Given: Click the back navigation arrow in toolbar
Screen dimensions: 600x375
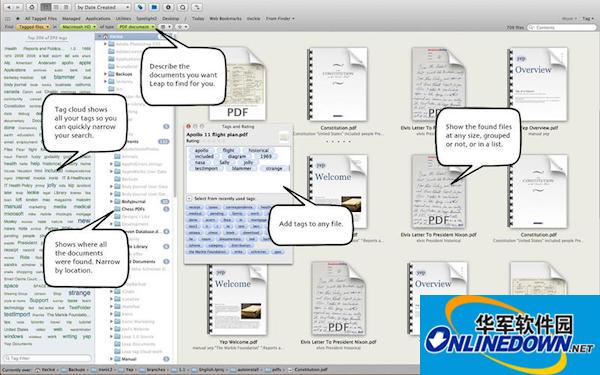Looking at the screenshot, I should 9,7.
